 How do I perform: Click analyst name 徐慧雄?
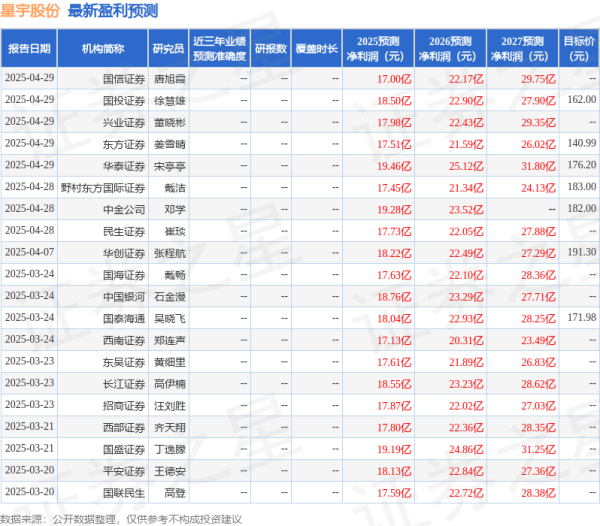point(169,100)
